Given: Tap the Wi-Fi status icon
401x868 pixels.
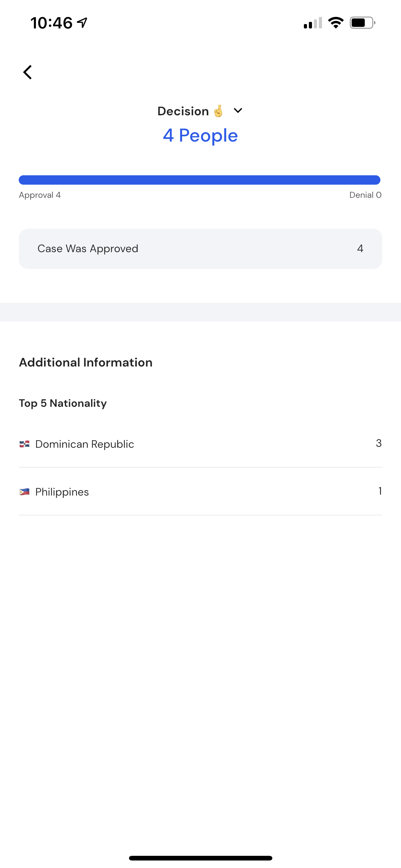Looking at the screenshot, I should [x=336, y=22].
